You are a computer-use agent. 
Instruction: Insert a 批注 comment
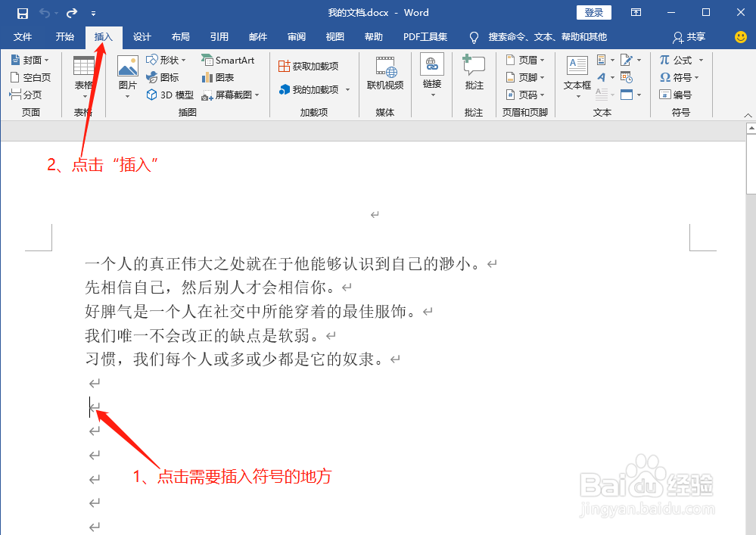click(474, 73)
